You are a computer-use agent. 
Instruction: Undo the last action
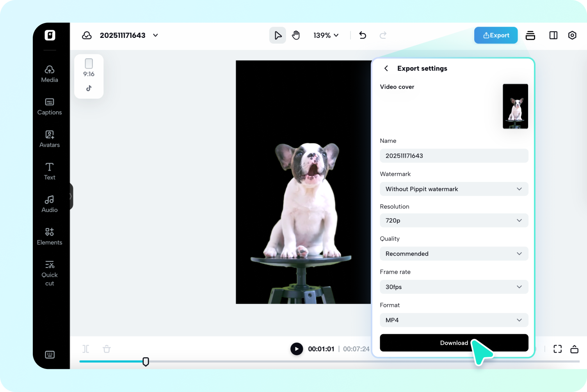(x=363, y=35)
